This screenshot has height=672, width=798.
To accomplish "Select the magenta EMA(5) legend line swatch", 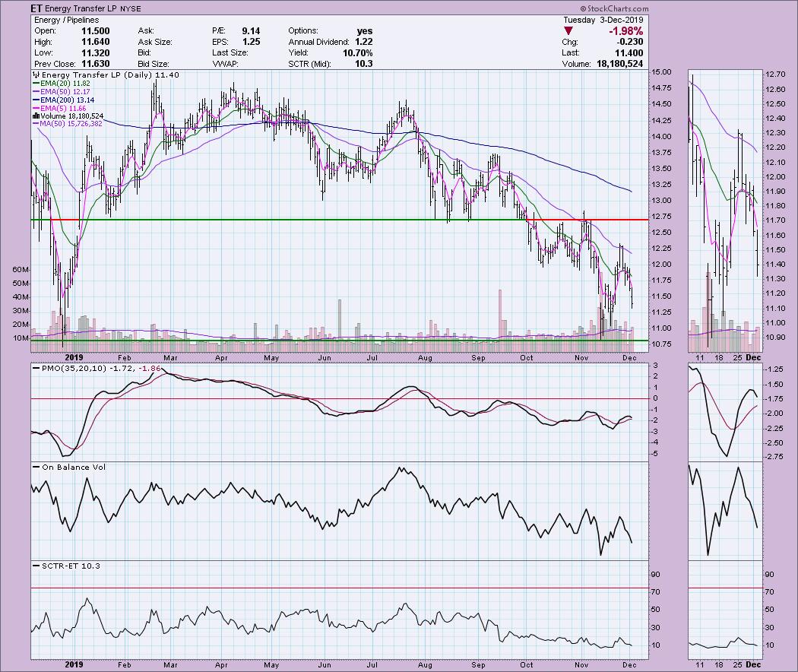I will (36, 109).
